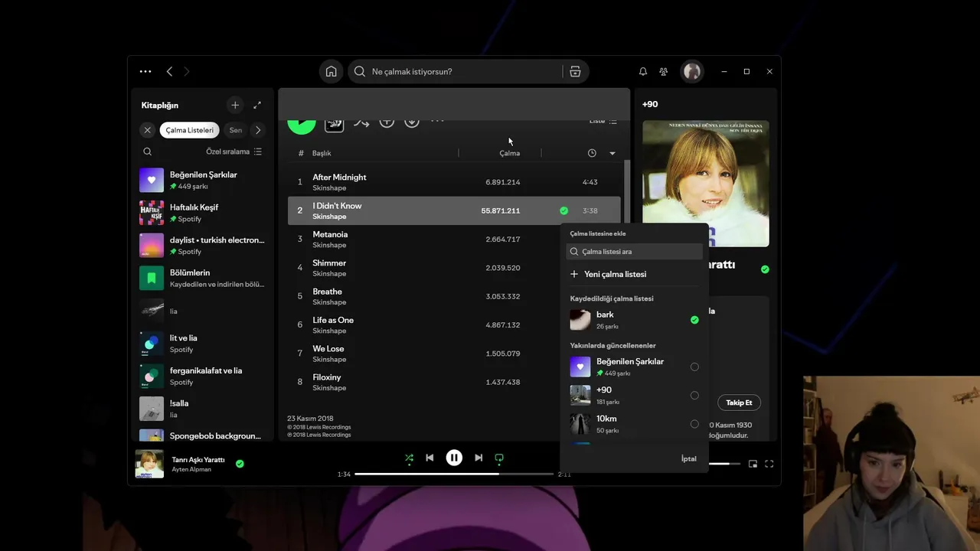Show more library filters with the chevron
Screen dimensions: 980x551
pos(258,130)
